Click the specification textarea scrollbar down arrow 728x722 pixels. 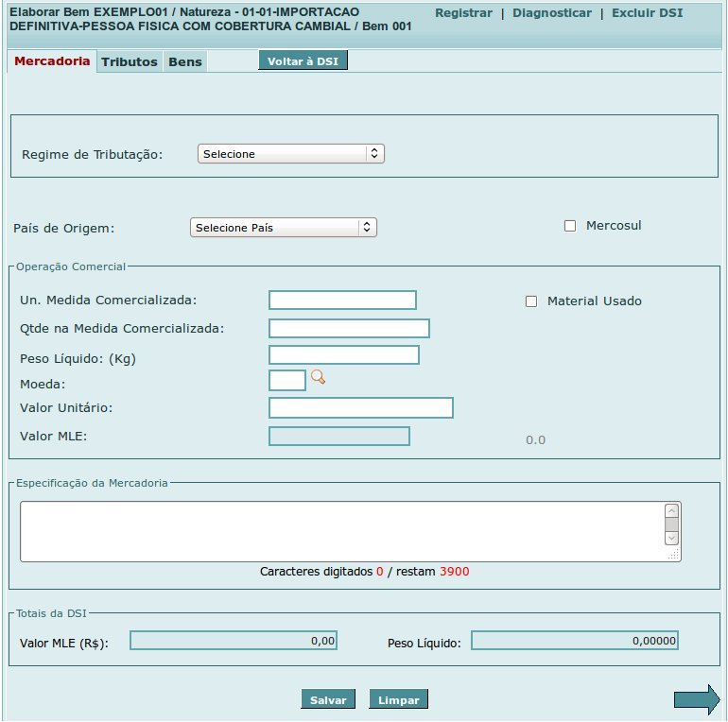(x=671, y=538)
